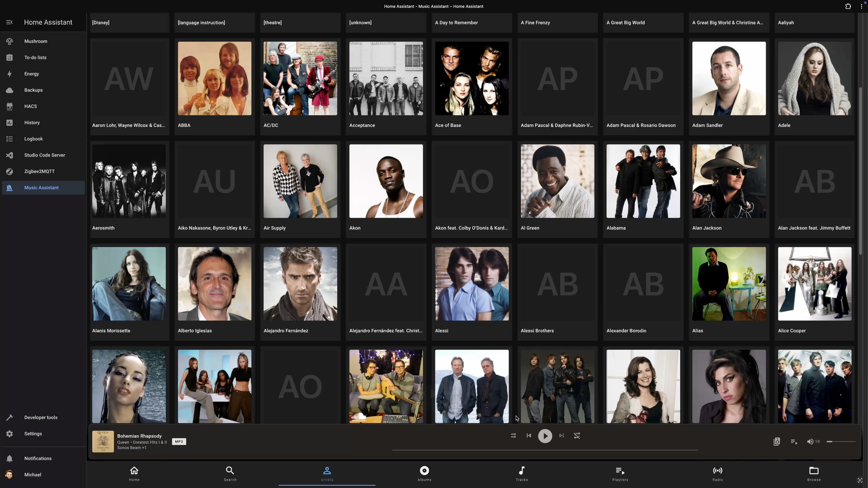
Task: Skip to next track
Action: coord(561,436)
